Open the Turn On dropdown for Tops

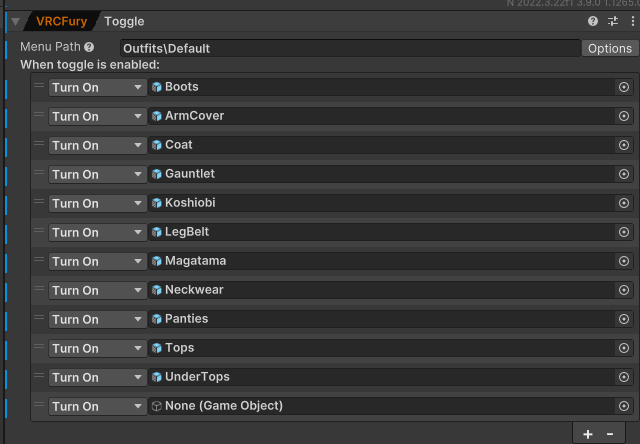coord(98,348)
